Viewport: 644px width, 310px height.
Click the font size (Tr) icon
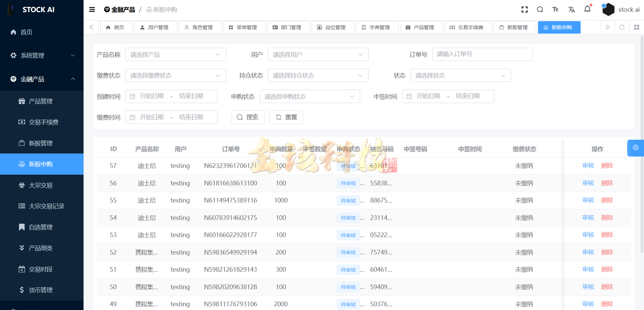(x=555, y=9)
